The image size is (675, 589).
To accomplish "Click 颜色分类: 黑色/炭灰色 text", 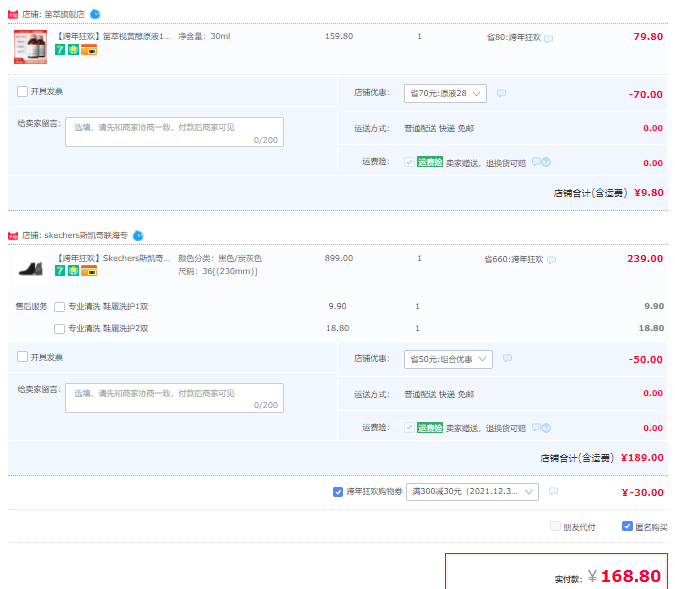I will [x=220, y=258].
